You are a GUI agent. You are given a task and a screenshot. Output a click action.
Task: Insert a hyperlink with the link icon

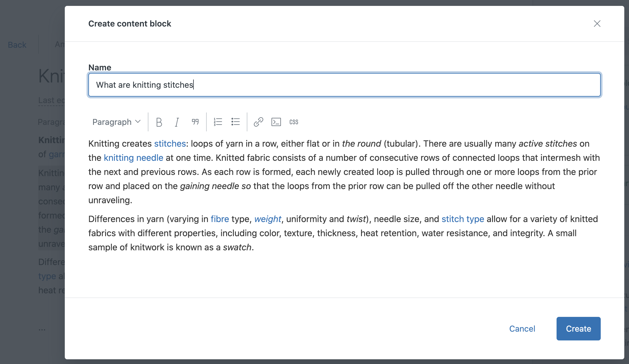pos(259,122)
